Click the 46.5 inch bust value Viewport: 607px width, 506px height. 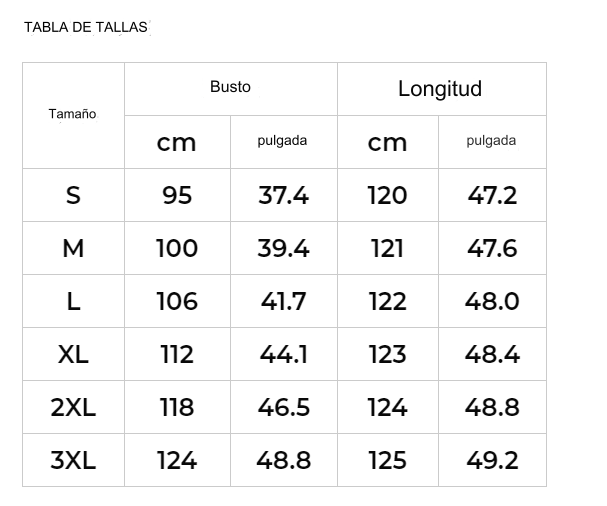[x=283, y=407]
